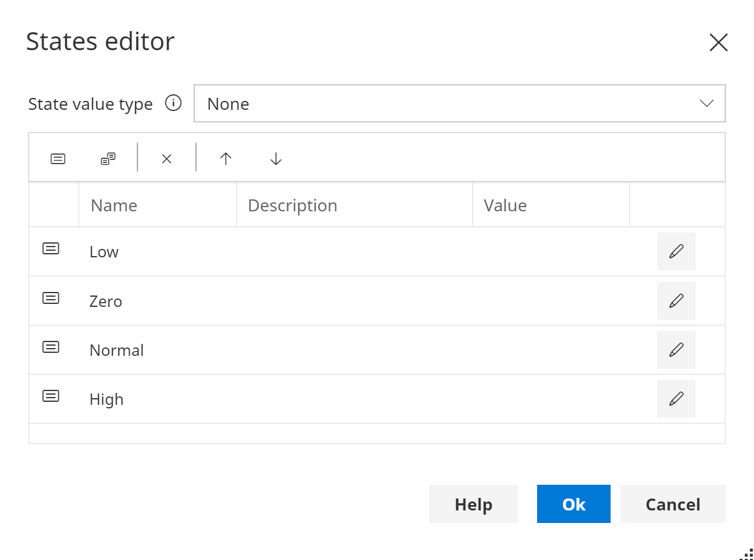Open Help for the States editor
Image resolution: width=754 pixels, height=560 pixels.
[473, 504]
